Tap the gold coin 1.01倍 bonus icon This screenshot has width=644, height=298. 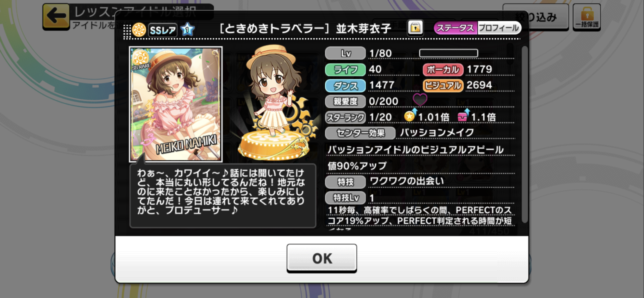[x=410, y=115]
